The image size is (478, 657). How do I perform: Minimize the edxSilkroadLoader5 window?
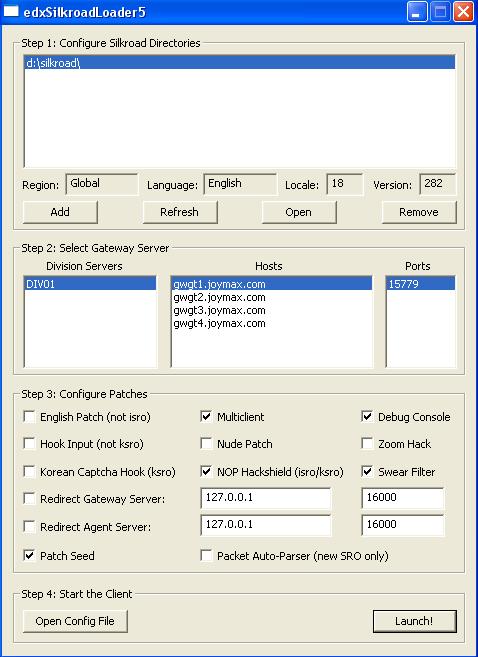(417, 12)
